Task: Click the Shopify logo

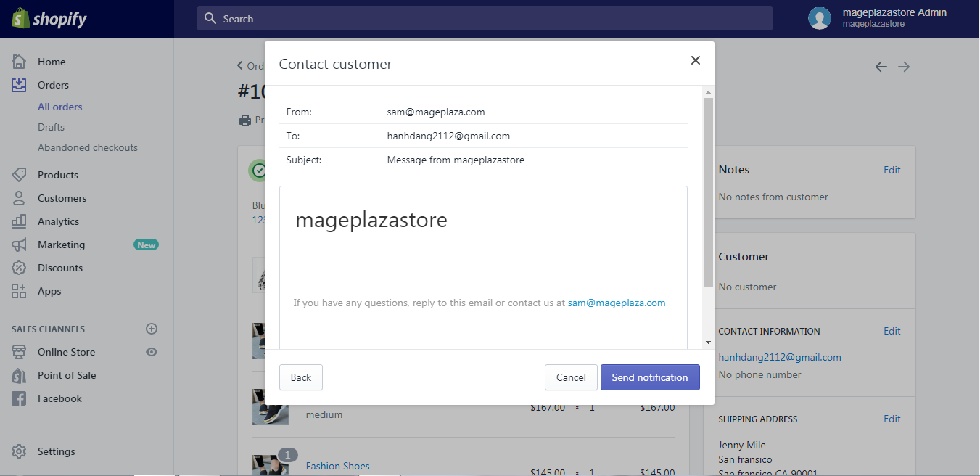Action: tap(49, 19)
